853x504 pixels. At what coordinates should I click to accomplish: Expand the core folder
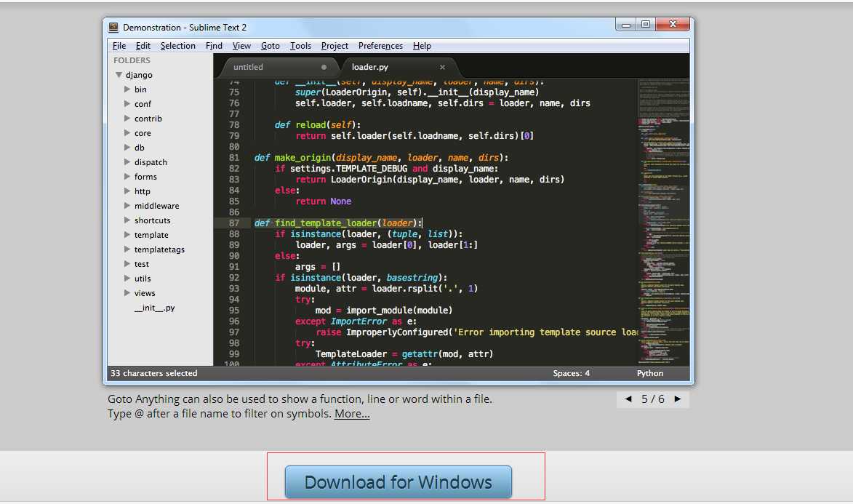[x=127, y=133]
